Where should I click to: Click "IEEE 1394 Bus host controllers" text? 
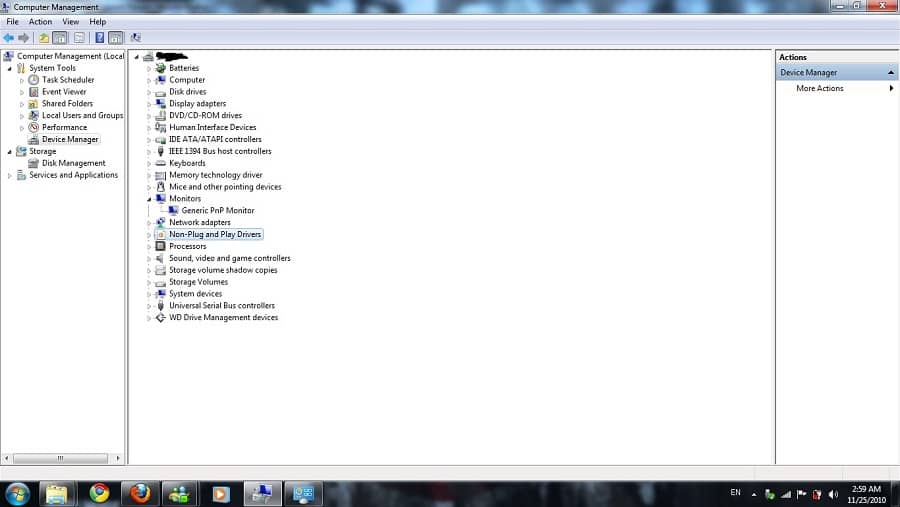(220, 151)
